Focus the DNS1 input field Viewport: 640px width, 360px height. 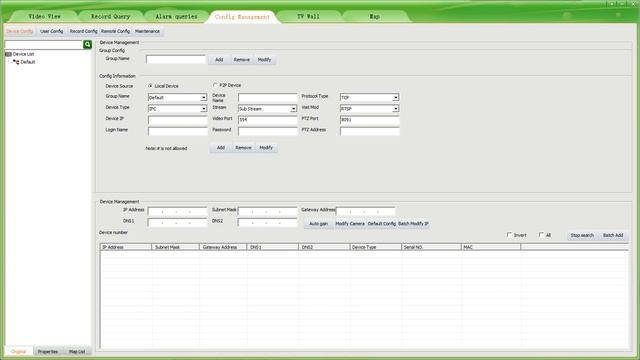pyautogui.click(x=178, y=222)
